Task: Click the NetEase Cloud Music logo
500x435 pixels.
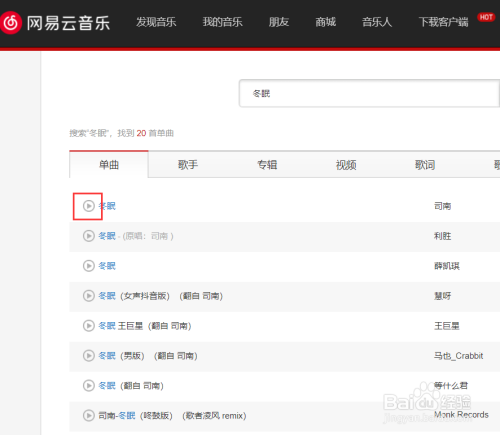Action: coord(55,23)
